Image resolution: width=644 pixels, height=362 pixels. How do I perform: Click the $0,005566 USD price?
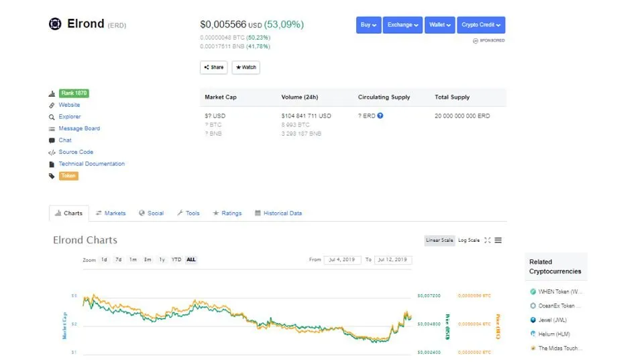(x=231, y=25)
